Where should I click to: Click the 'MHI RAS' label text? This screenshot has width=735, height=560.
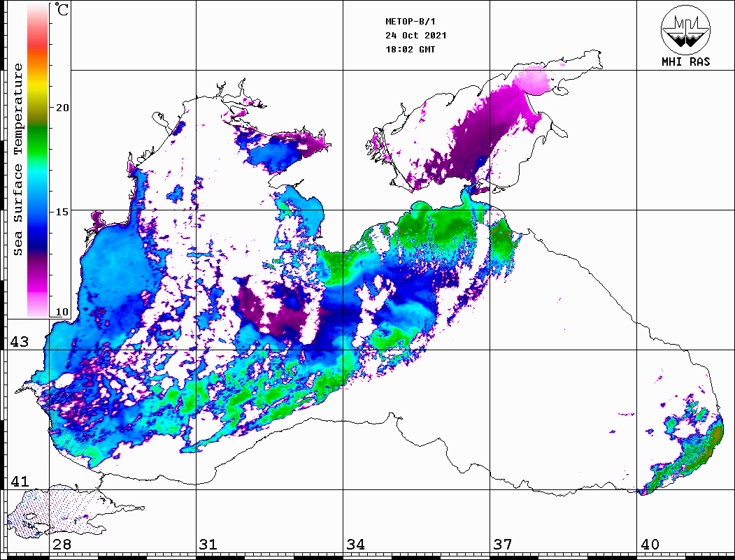(686, 62)
